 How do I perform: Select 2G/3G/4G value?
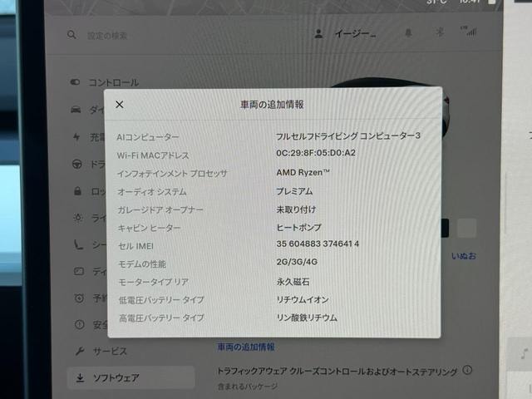[297, 262]
